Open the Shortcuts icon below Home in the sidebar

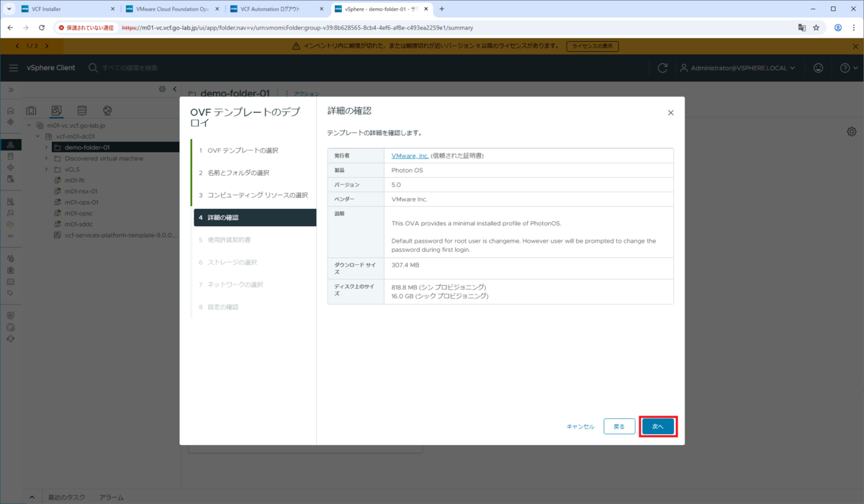[x=10, y=122]
